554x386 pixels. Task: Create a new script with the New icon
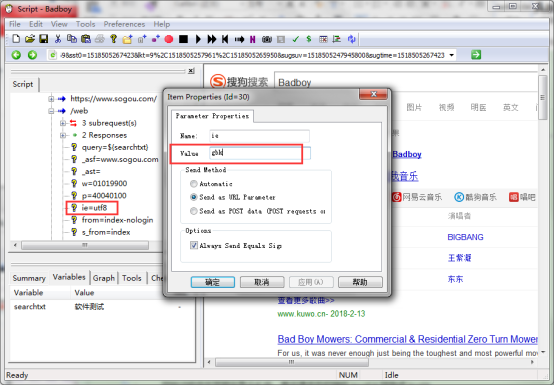16,39
